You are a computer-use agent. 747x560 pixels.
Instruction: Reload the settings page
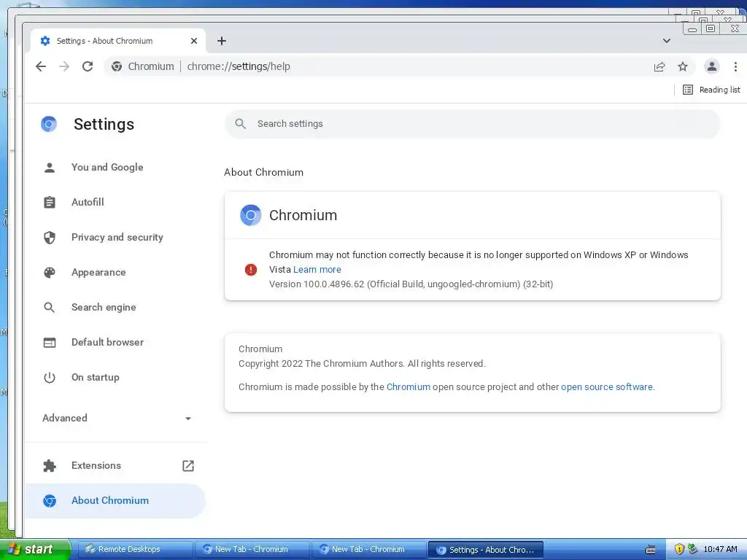tap(88, 66)
